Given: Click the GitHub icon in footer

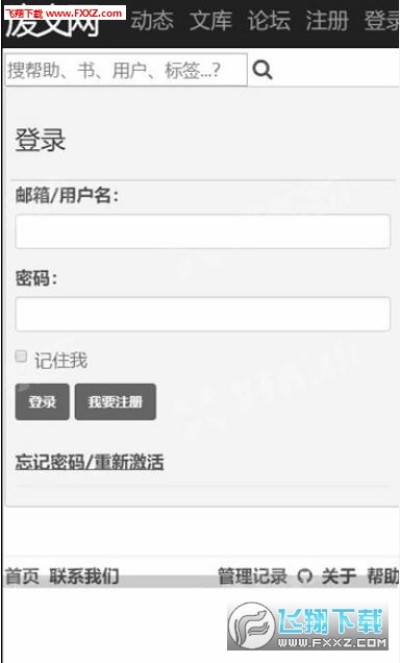Looking at the screenshot, I should 305,576.
